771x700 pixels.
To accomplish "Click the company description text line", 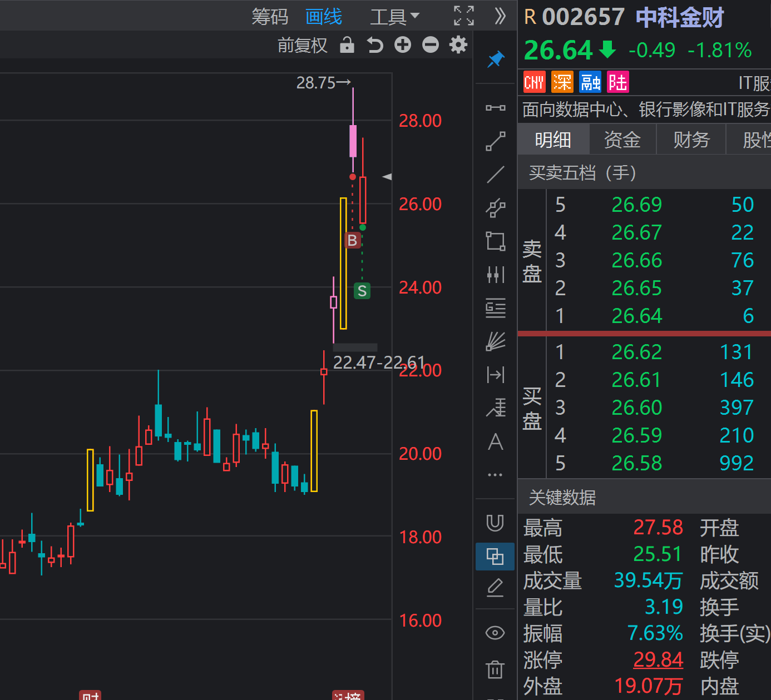I will pos(646,110).
